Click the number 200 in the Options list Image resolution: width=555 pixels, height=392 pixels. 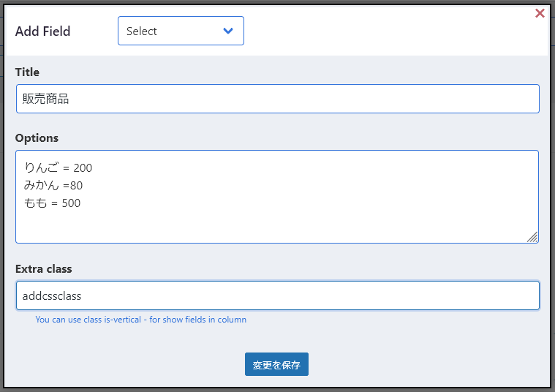[x=83, y=167]
